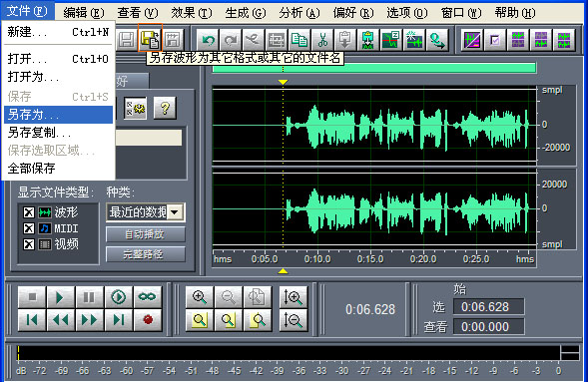Select 另存为... in File menu

coord(59,115)
